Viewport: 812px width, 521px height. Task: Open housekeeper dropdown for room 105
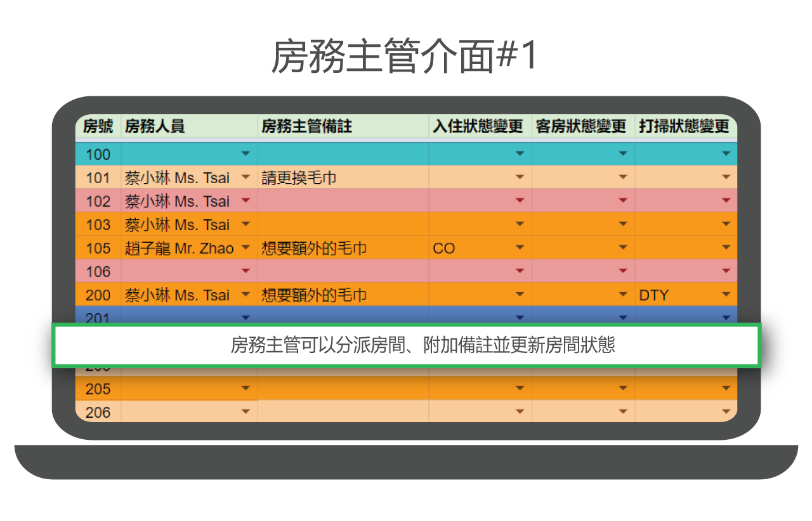pos(246,248)
